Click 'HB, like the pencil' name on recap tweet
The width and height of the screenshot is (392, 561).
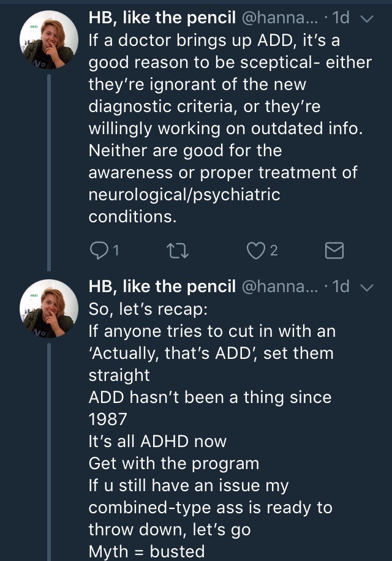(162, 287)
